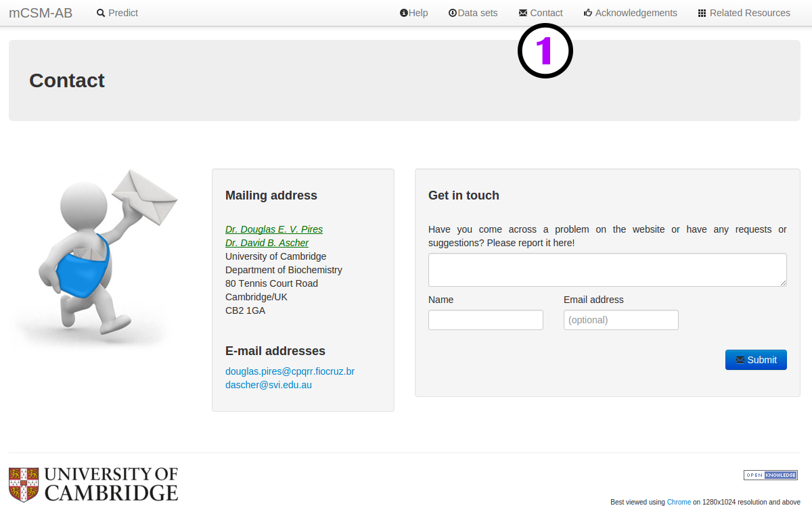812x512 pixels.
Task: Click the 'Email address' field label
Action: [593, 300]
